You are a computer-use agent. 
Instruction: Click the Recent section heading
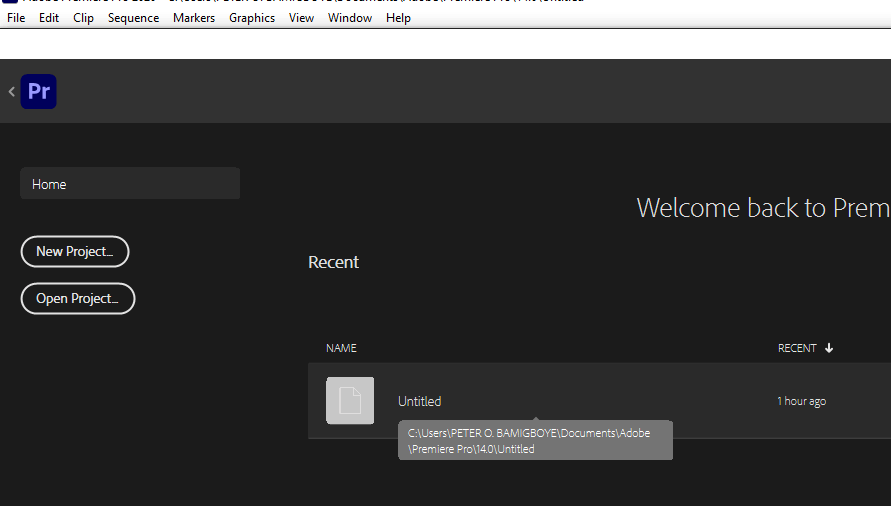(x=334, y=262)
